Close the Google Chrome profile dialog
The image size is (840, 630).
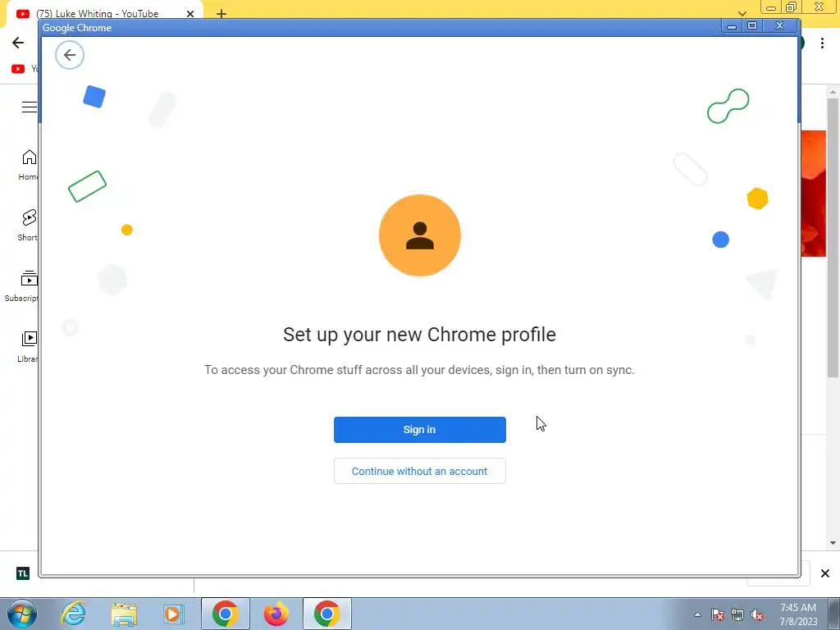point(780,25)
